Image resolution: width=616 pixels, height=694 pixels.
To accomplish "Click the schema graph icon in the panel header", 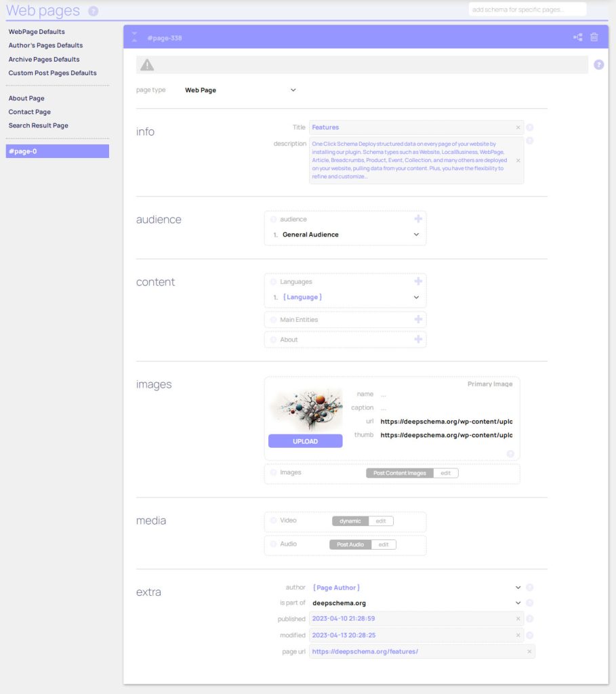I will point(577,37).
